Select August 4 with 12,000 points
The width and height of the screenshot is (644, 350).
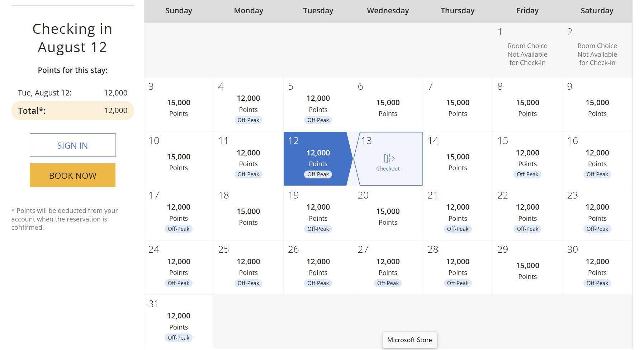(248, 104)
